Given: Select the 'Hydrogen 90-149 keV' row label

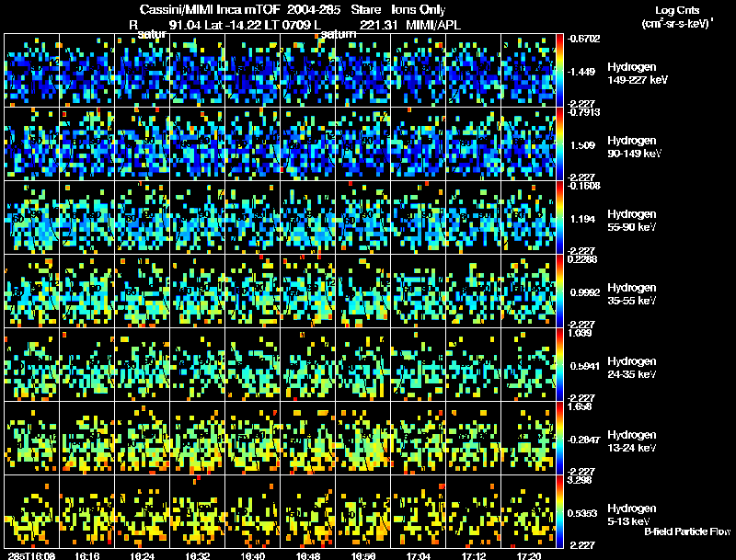Looking at the screenshot, I should [635, 147].
